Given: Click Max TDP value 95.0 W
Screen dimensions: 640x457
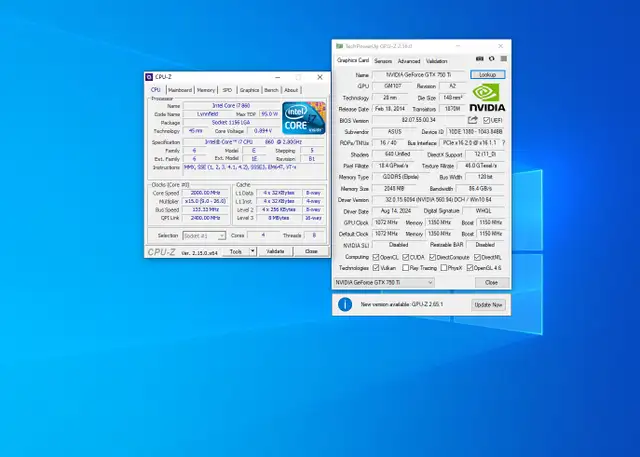Looking at the screenshot, I should (269, 114).
